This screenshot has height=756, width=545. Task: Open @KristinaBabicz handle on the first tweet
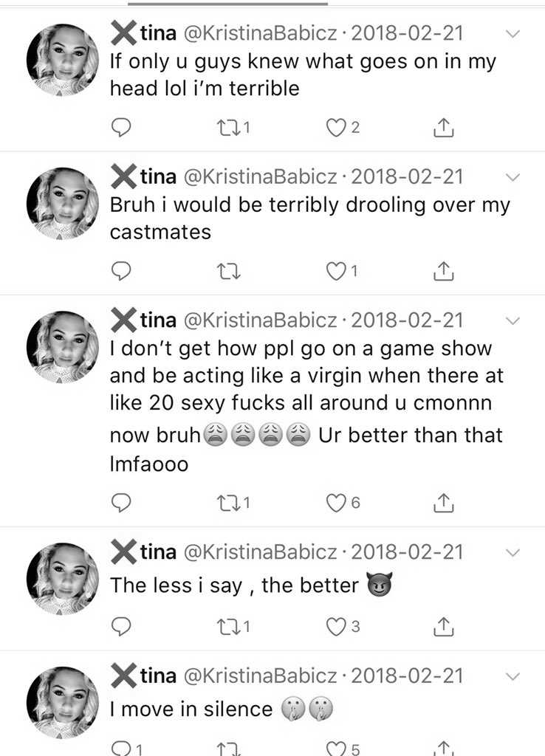click(260, 33)
